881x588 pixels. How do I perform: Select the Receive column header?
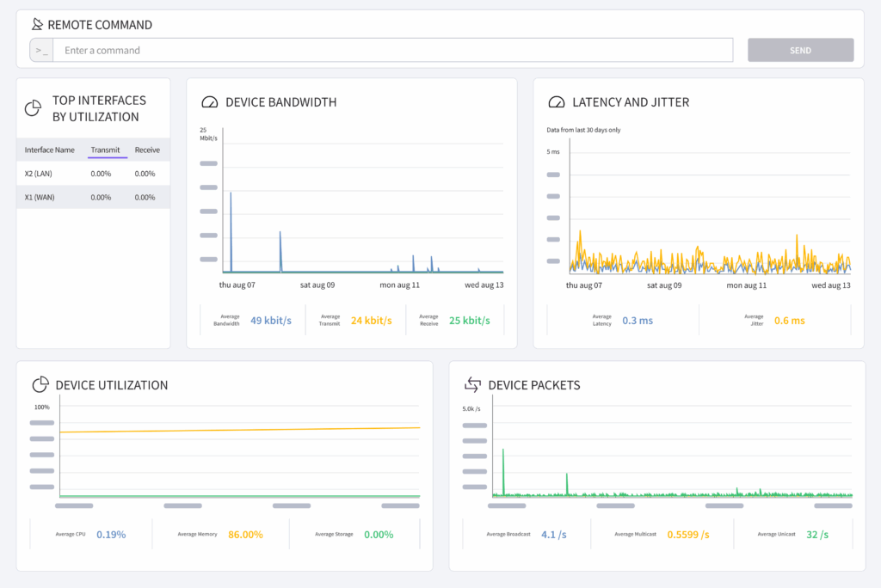click(x=147, y=150)
